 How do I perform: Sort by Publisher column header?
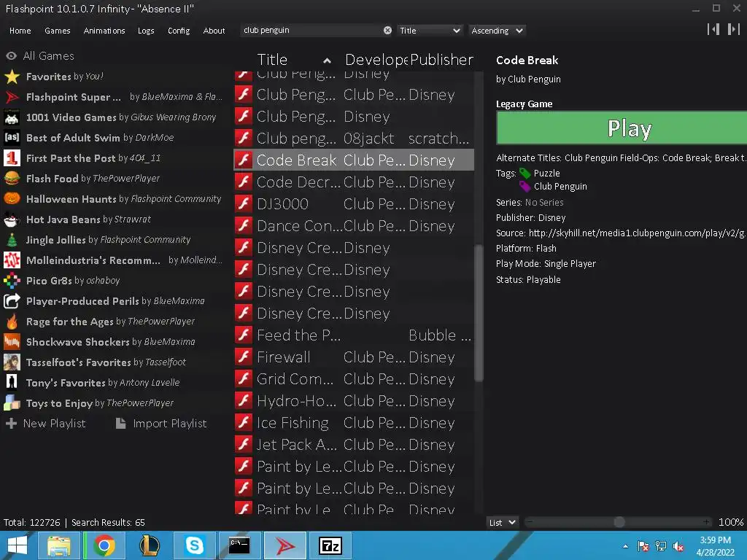point(441,60)
